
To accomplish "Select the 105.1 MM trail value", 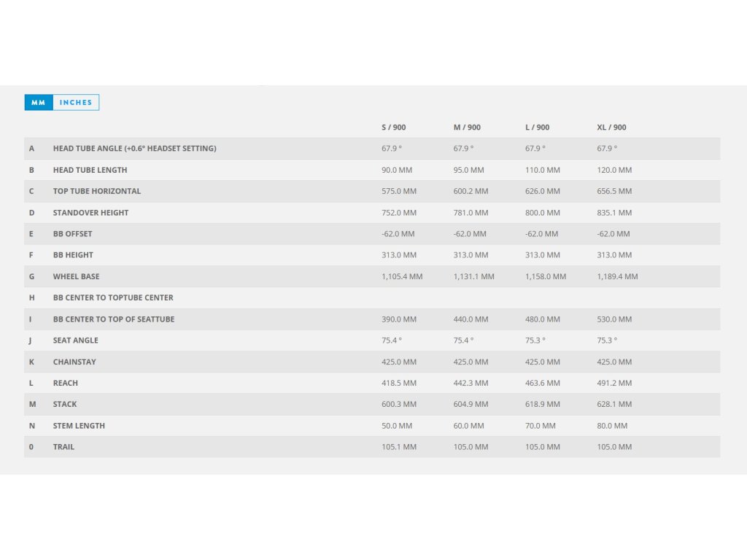I will coord(399,447).
